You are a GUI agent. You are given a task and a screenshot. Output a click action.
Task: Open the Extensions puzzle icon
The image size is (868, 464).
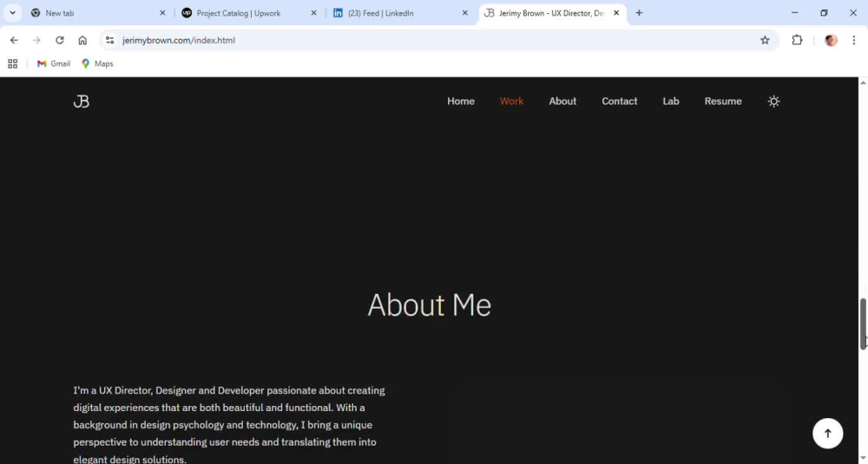coord(797,41)
